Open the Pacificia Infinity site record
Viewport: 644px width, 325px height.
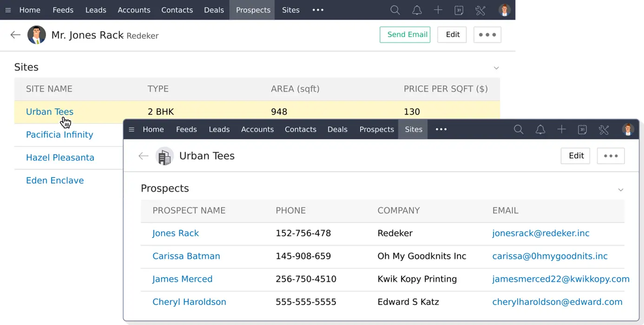click(x=59, y=134)
